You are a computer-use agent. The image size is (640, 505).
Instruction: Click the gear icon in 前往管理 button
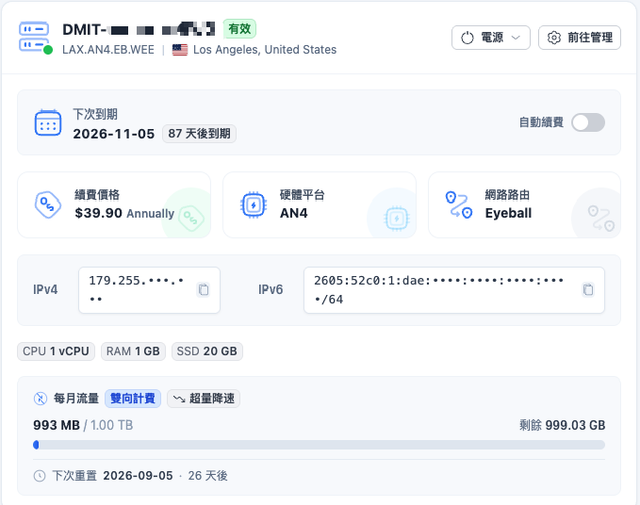tap(554, 38)
